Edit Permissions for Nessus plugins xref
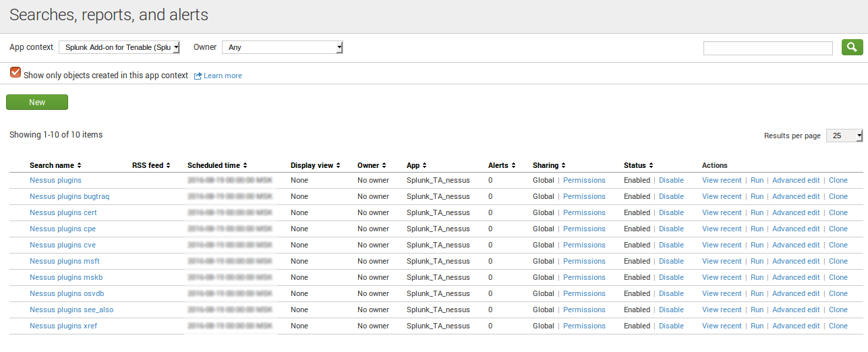Viewport: 868px width, 352px height. pos(584,326)
